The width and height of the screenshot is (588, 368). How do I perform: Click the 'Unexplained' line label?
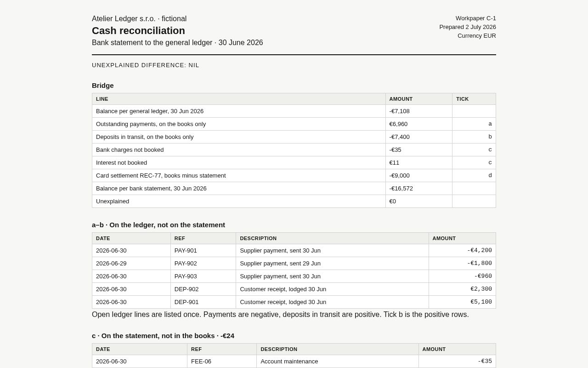click(x=113, y=201)
